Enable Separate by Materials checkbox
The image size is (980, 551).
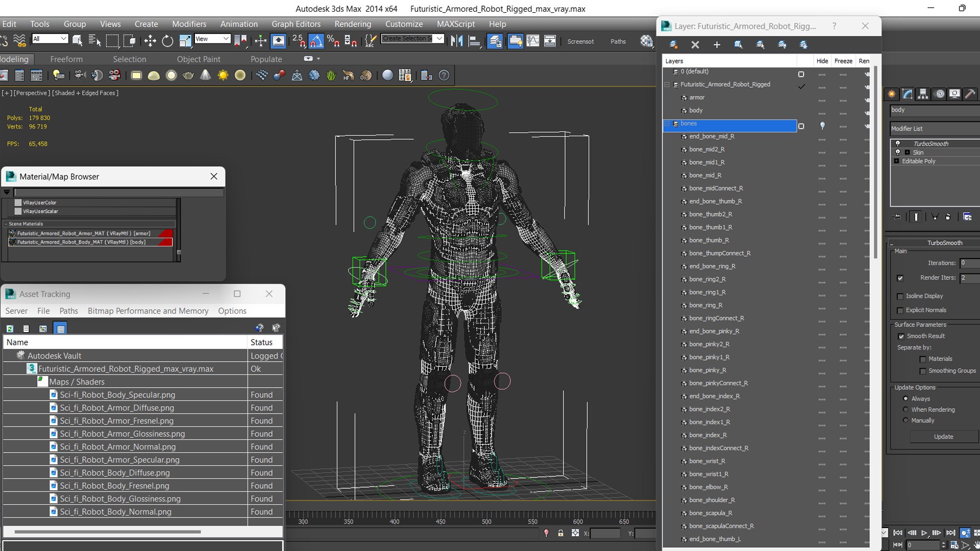(x=923, y=359)
